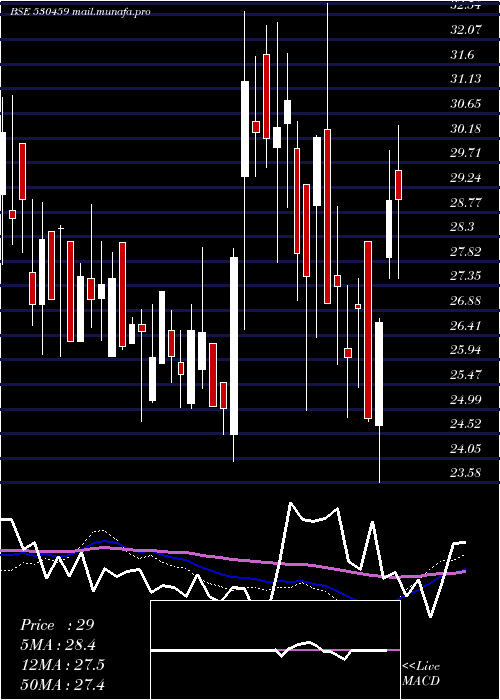Viewport: 500px width, 700px height.
Task: Select the 31.13 price axis label
Action: 466,79
